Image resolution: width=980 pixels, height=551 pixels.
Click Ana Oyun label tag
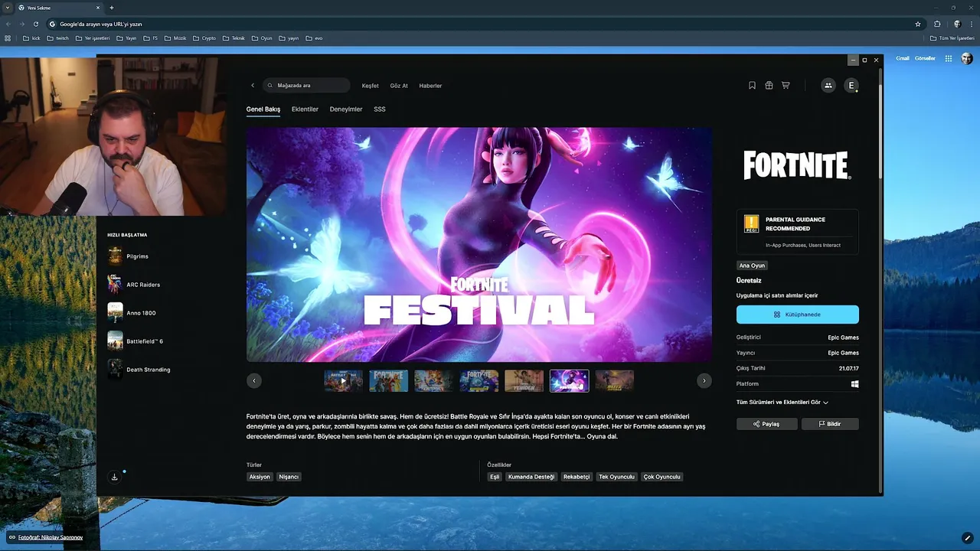click(x=752, y=266)
